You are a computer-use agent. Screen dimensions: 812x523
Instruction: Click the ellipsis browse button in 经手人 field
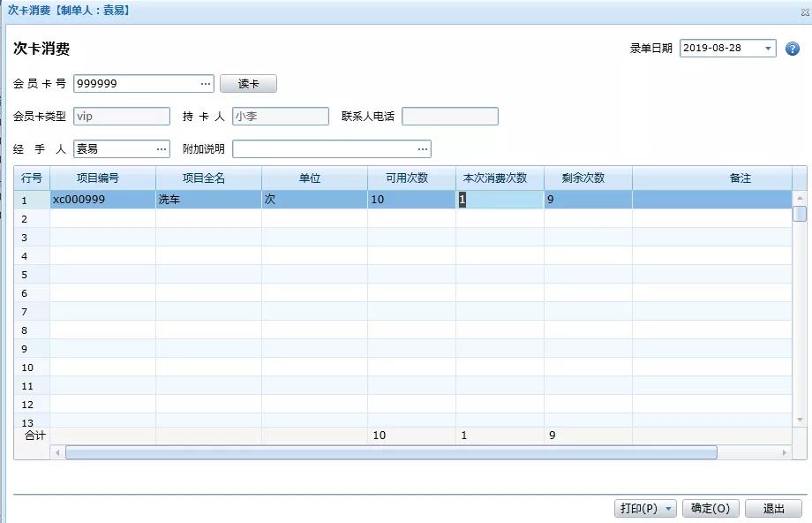pyautogui.click(x=162, y=149)
